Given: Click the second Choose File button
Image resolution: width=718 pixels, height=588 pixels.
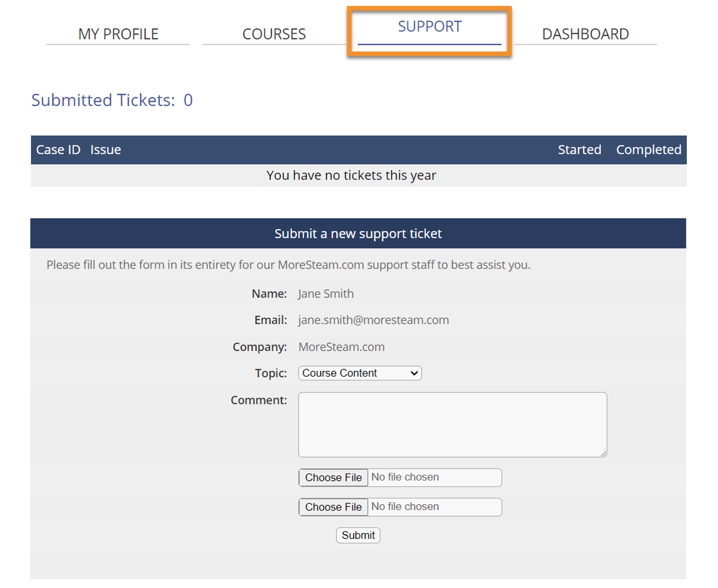Looking at the screenshot, I should [x=333, y=507].
